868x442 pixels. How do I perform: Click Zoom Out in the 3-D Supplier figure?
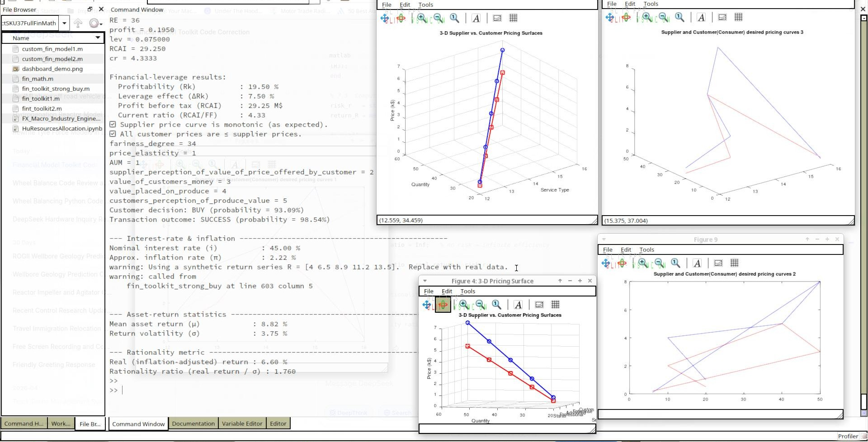tap(438, 18)
